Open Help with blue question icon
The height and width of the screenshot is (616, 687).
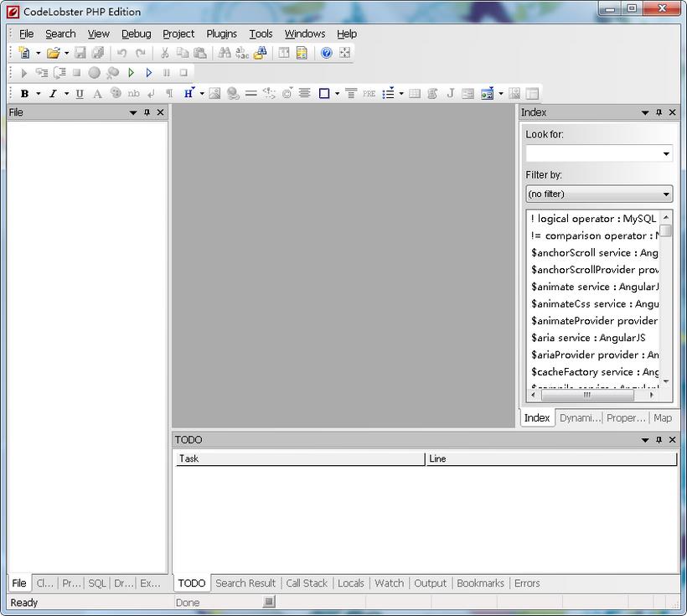pyautogui.click(x=327, y=53)
